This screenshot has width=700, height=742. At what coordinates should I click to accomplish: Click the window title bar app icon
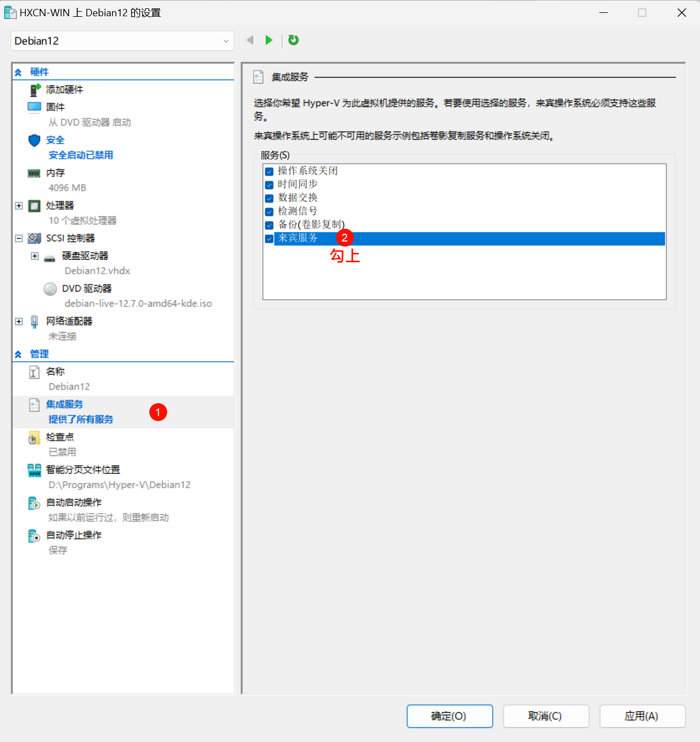tap(10, 12)
